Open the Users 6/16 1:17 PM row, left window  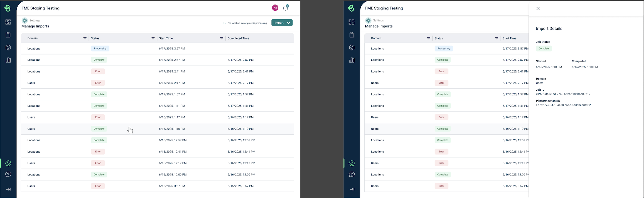tap(157, 117)
